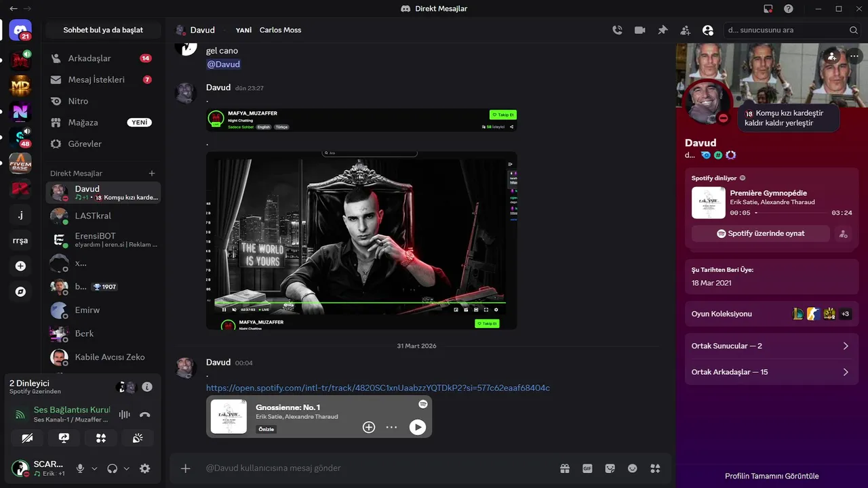Add friends to this DM
This screenshot has width=868, height=488.
coord(686,30)
